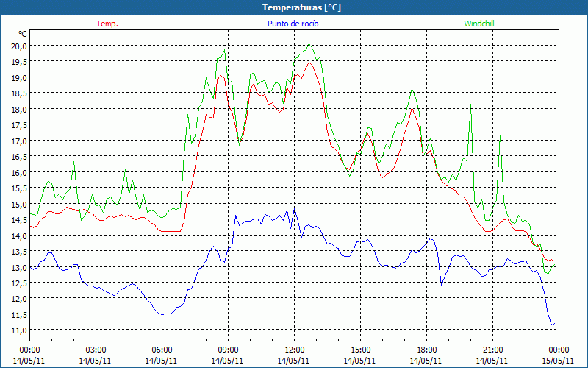
Task: Select the 15:00 time axis label
Action: [360, 350]
